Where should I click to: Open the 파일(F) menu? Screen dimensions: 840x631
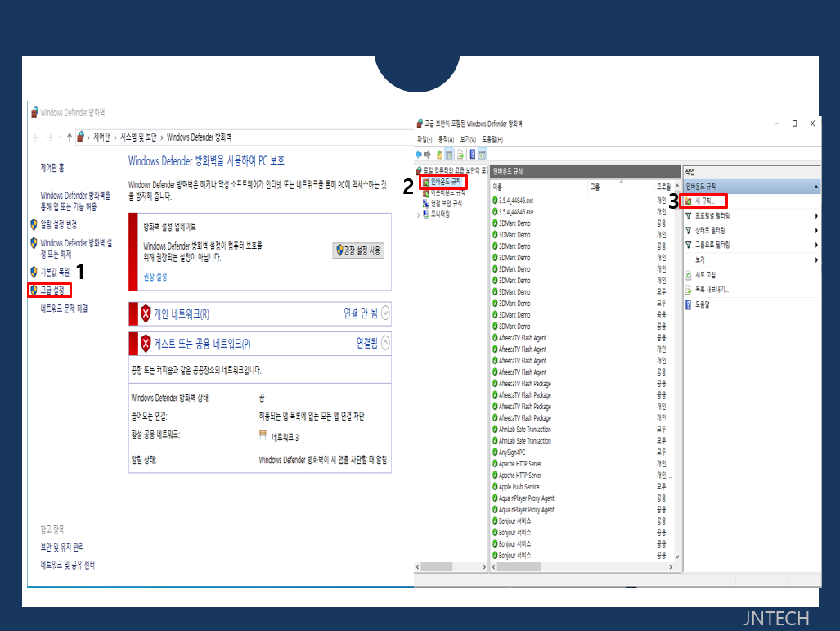(x=424, y=139)
